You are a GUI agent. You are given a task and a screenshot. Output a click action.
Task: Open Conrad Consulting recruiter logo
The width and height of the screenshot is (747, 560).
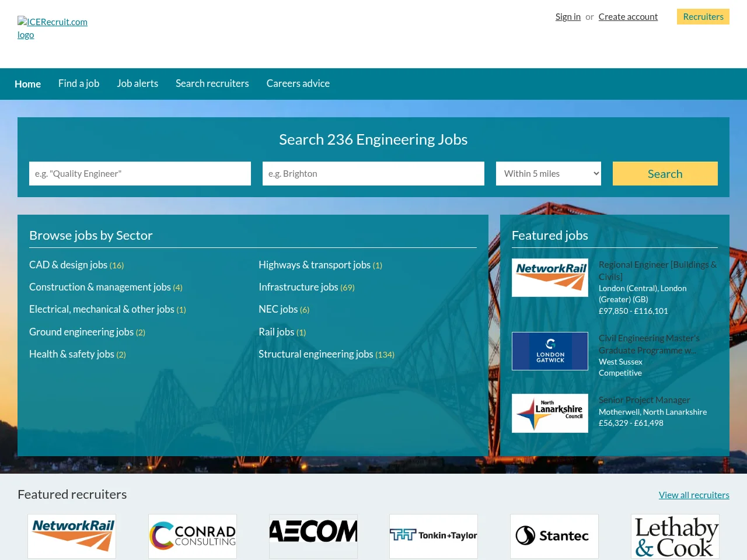point(193,536)
